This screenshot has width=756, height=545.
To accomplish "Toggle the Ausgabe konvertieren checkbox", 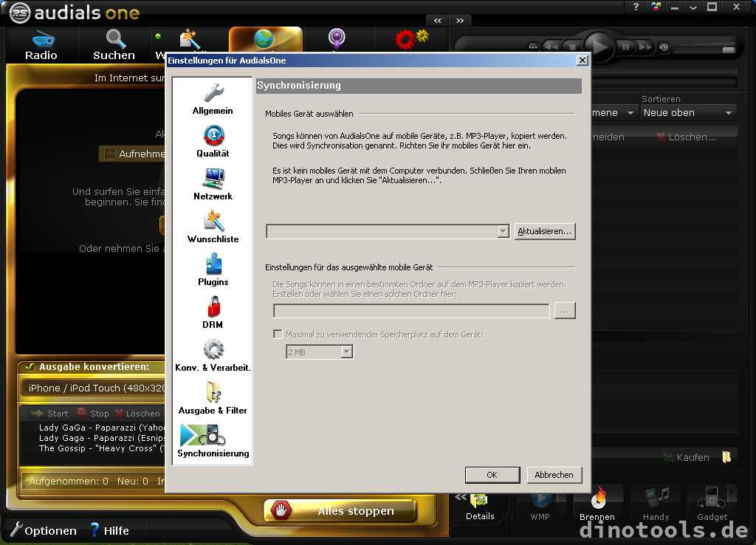I will pos(30,367).
